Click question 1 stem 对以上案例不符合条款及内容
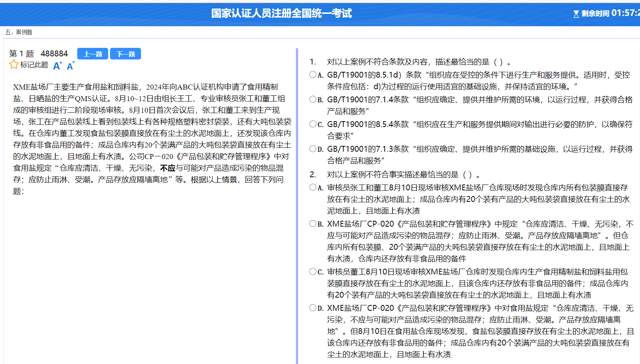Viewport: 640px width, 364px height. tap(419, 62)
